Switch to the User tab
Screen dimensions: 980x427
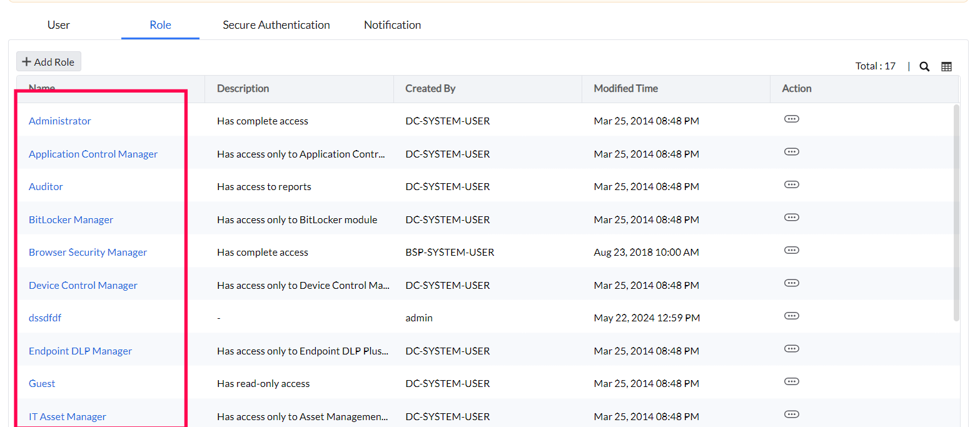pyautogui.click(x=58, y=25)
